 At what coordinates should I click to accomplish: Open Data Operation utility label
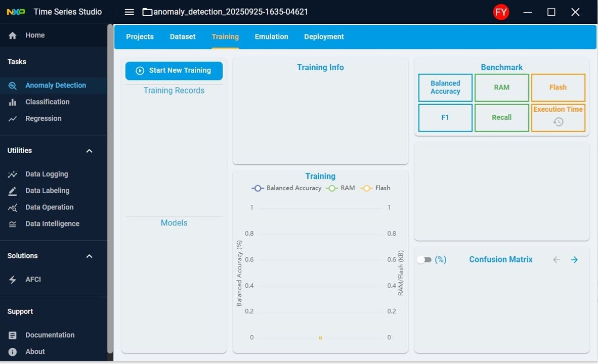tap(50, 207)
